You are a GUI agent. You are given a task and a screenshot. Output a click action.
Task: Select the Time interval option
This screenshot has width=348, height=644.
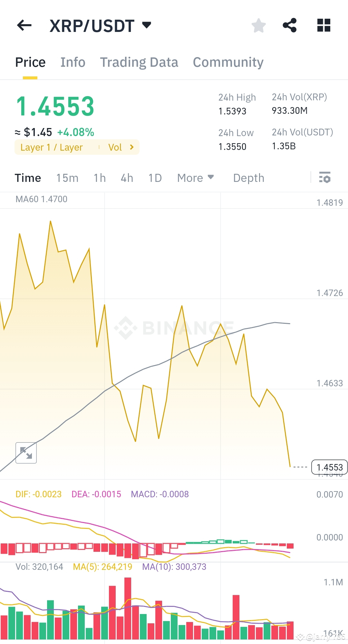click(x=28, y=178)
